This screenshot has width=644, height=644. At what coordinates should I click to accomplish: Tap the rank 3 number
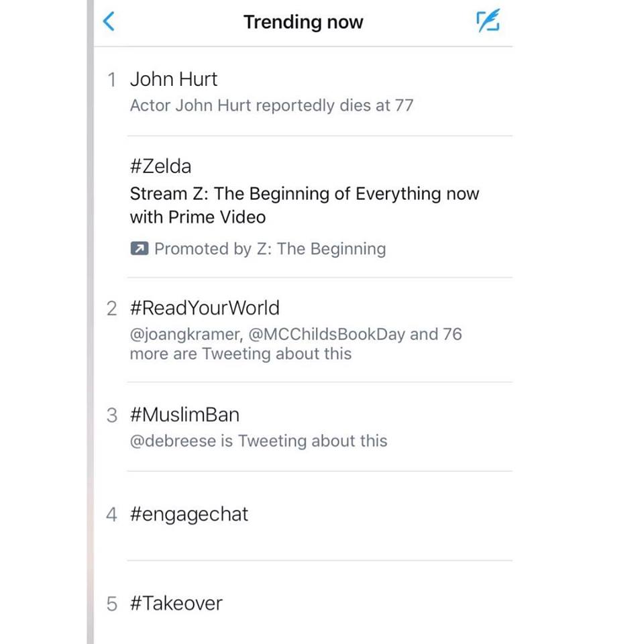[x=112, y=415]
